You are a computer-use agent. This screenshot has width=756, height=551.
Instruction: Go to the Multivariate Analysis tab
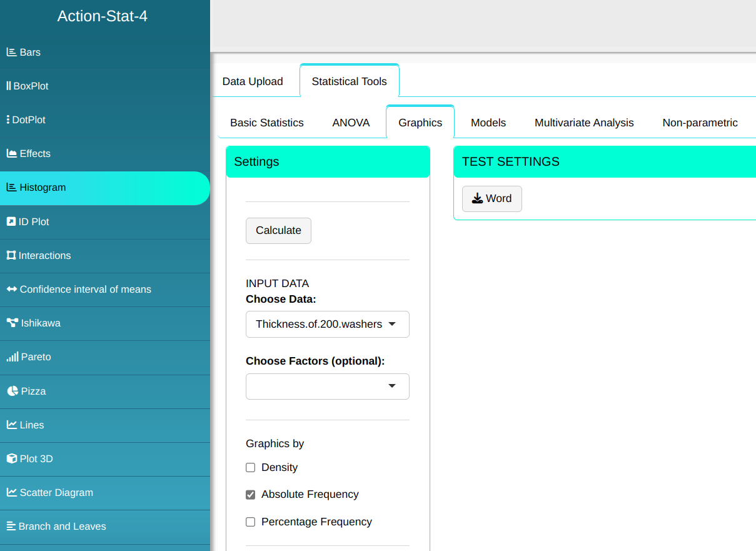(584, 123)
